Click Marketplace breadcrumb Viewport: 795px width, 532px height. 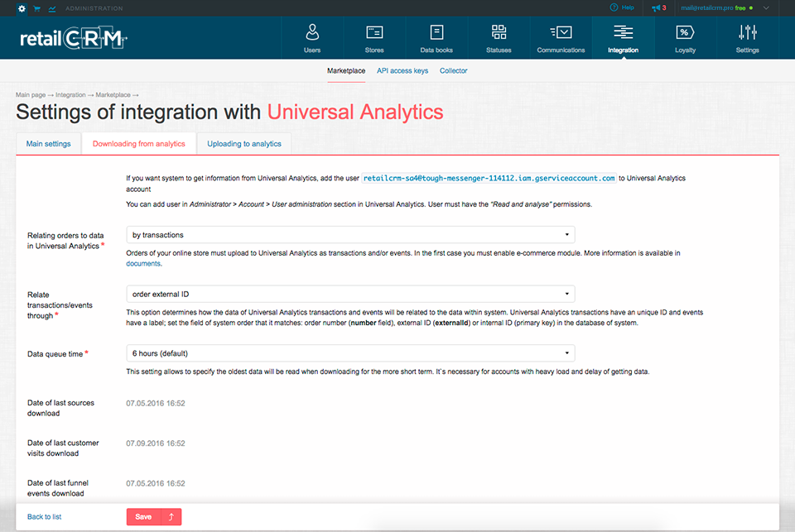tap(113, 95)
